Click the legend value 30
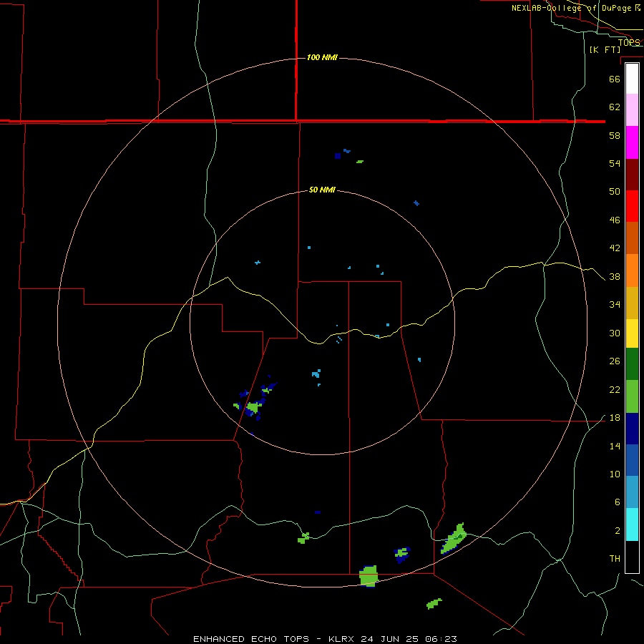644x644 pixels. pyautogui.click(x=615, y=333)
